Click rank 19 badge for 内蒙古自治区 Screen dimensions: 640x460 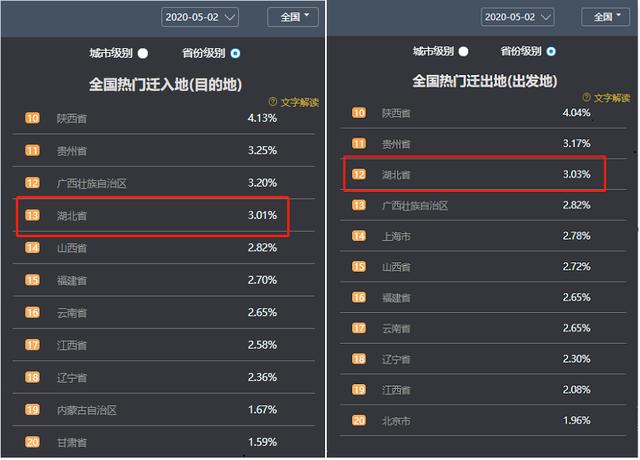pyautogui.click(x=33, y=409)
